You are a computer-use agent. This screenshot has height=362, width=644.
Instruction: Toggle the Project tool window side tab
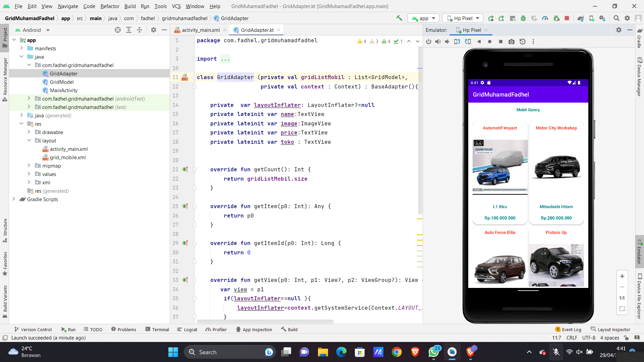pos(5,38)
